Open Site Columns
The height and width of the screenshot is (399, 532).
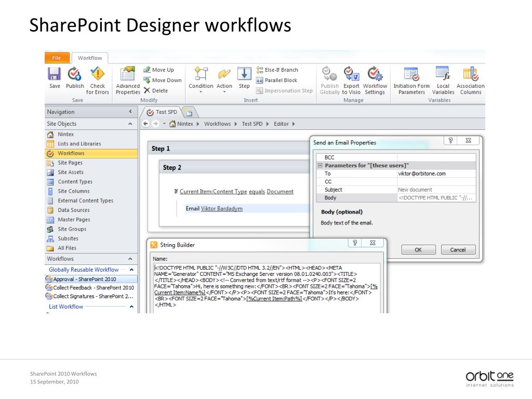coord(91,191)
